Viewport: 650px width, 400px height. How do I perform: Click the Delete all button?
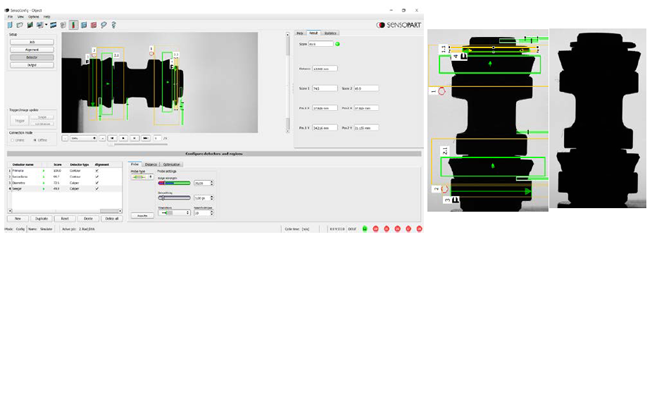[112, 218]
